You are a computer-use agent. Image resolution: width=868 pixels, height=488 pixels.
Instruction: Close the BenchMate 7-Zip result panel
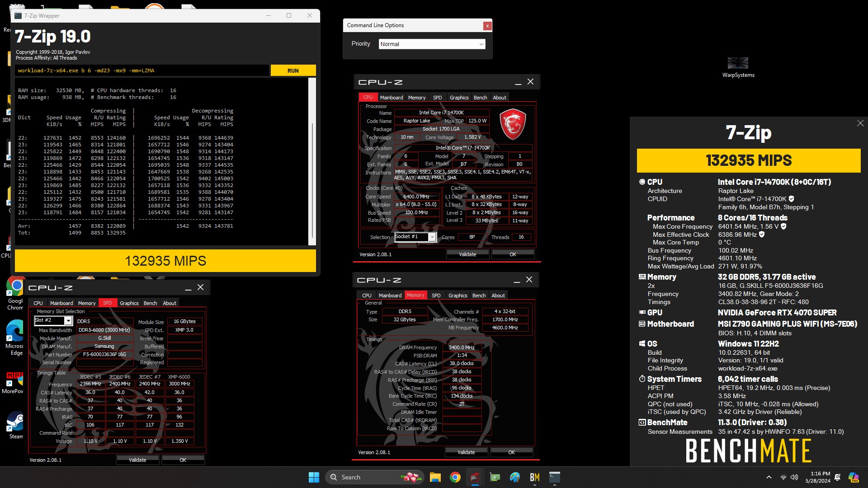click(860, 123)
